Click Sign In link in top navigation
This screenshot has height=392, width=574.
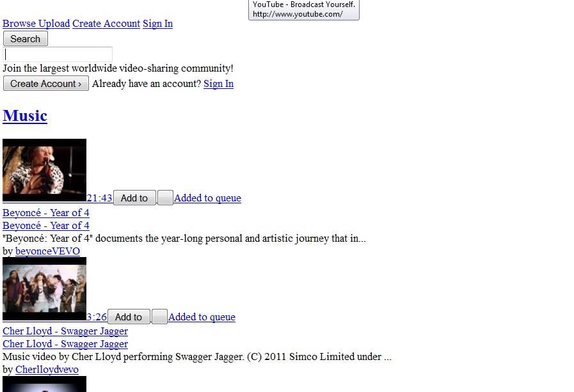(x=158, y=24)
